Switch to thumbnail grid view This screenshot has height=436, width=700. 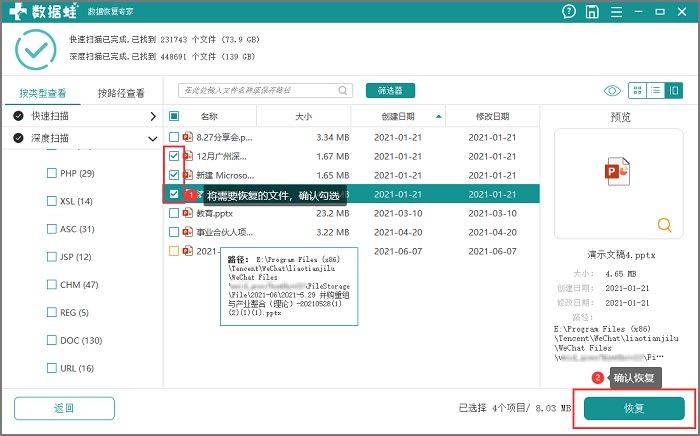pyautogui.click(x=638, y=91)
